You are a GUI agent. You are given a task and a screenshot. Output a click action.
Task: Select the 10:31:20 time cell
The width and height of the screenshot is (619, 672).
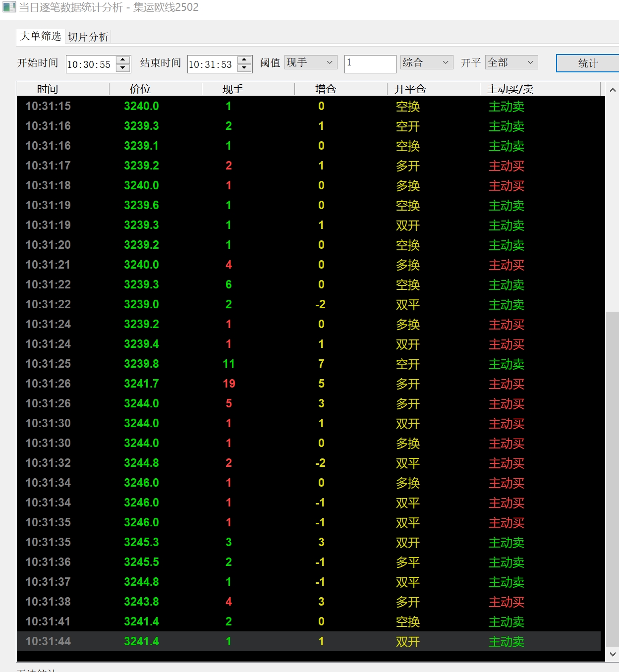pyautogui.click(x=48, y=245)
